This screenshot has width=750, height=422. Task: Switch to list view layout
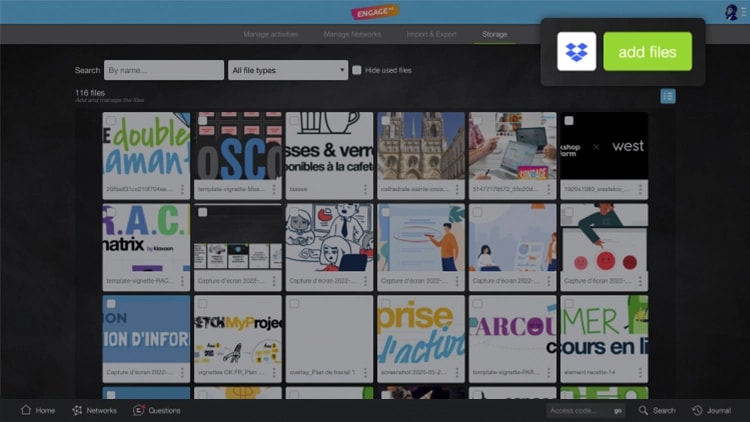tap(668, 96)
